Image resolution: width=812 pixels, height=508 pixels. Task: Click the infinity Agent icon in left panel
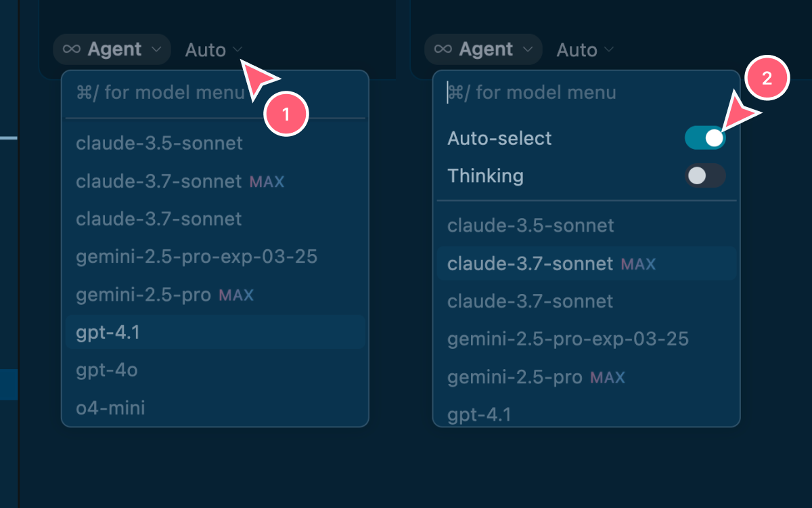(x=71, y=49)
